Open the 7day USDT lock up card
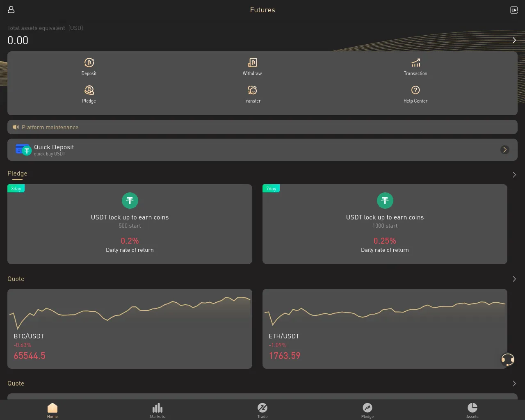Image resolution: width=525 pixels, height=420 pixels. point(385,224)
